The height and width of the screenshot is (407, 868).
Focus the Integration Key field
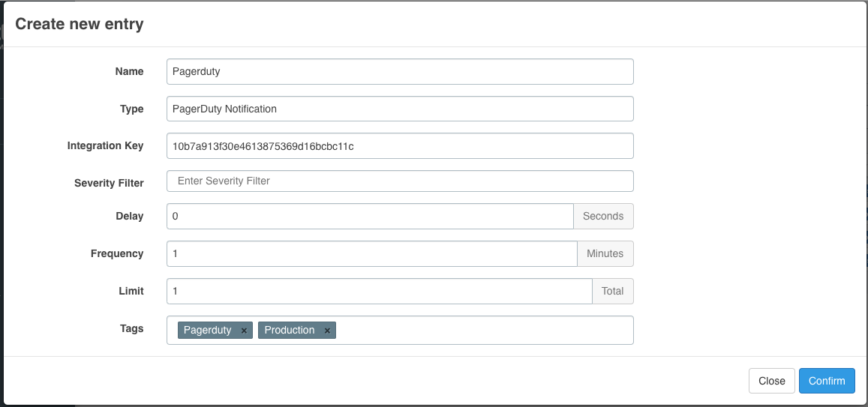click(399, 146)
